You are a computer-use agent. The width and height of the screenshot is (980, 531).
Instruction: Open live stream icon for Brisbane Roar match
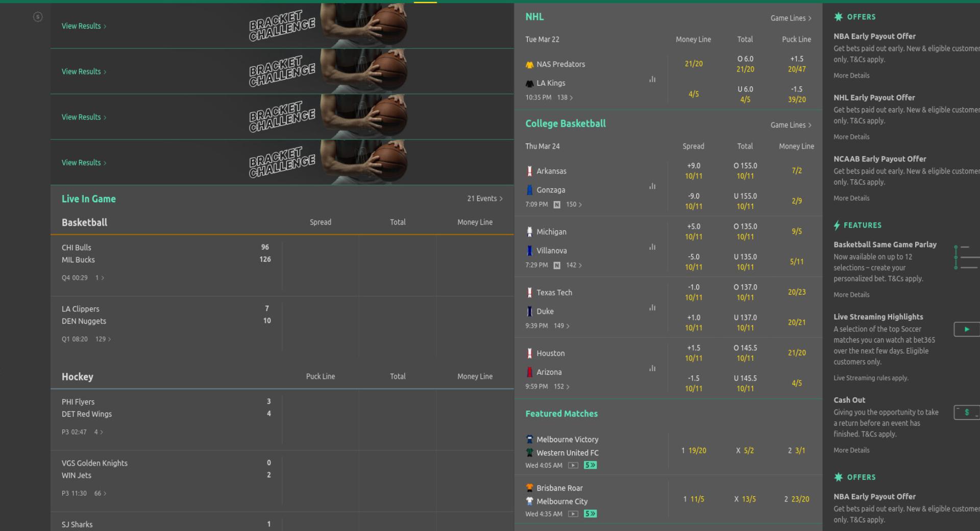point(573,514)
